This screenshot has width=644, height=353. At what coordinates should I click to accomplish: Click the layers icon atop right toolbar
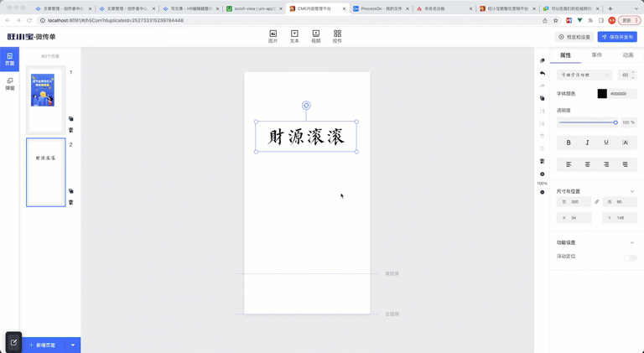pos(543,60)
